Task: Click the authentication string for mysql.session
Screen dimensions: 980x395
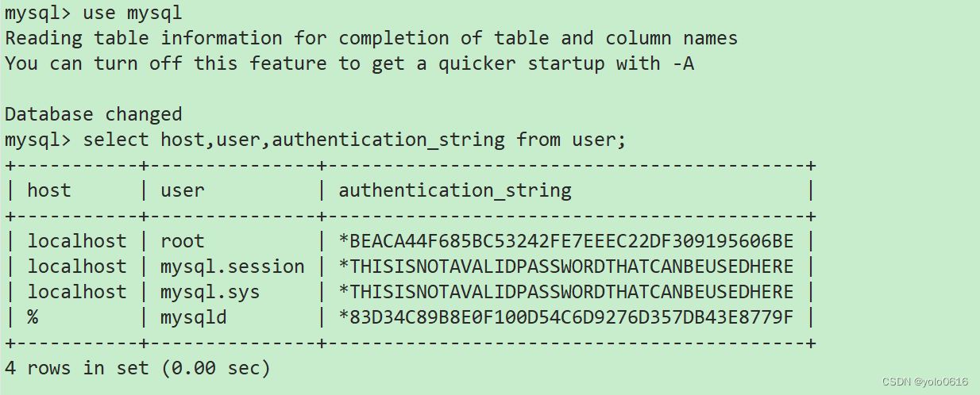Action: tap(565, 267)
